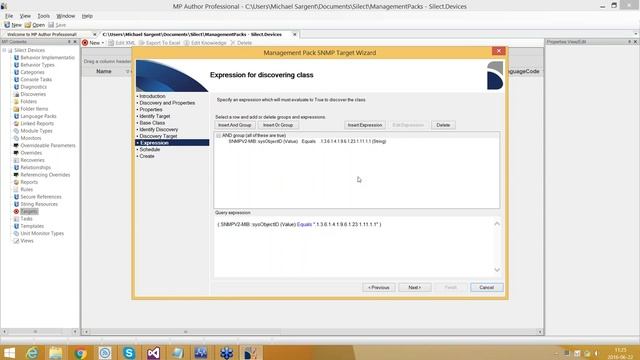Image resolution: width=640 pixels, height=360 pixels.
Task: Select Views in the tree
Action: coord(27,241)
